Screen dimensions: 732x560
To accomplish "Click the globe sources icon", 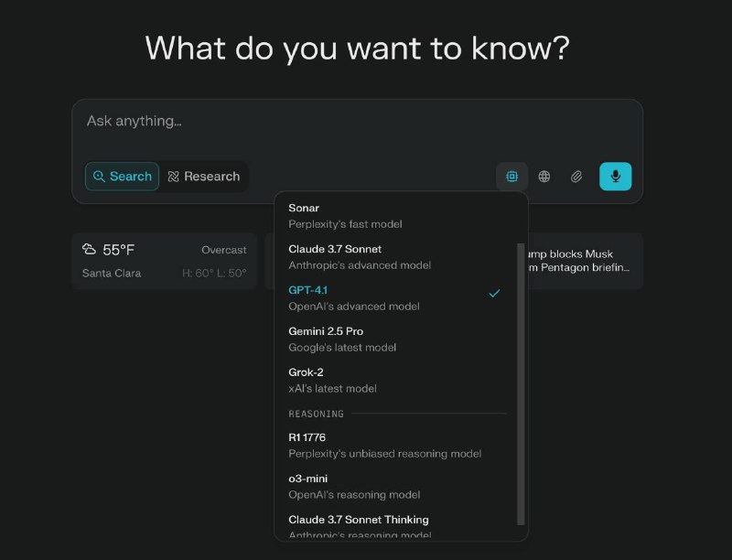I will coord(544,177).
